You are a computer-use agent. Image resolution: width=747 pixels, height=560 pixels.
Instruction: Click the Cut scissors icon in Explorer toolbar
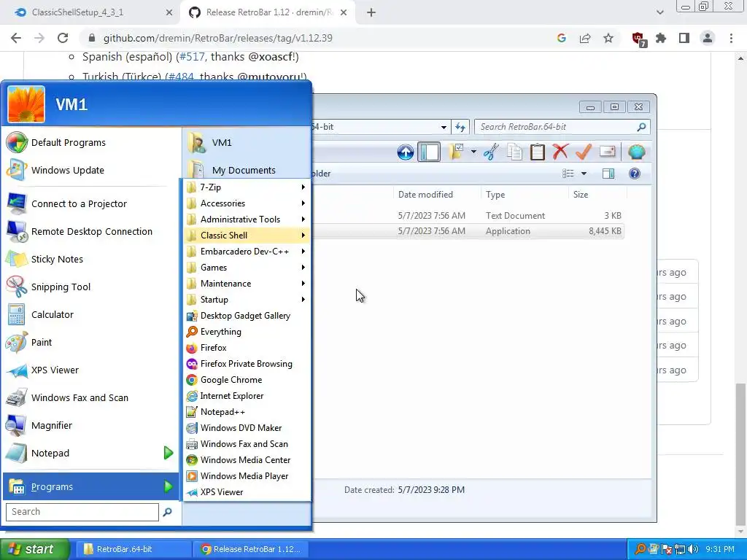[x=491, y=152]
